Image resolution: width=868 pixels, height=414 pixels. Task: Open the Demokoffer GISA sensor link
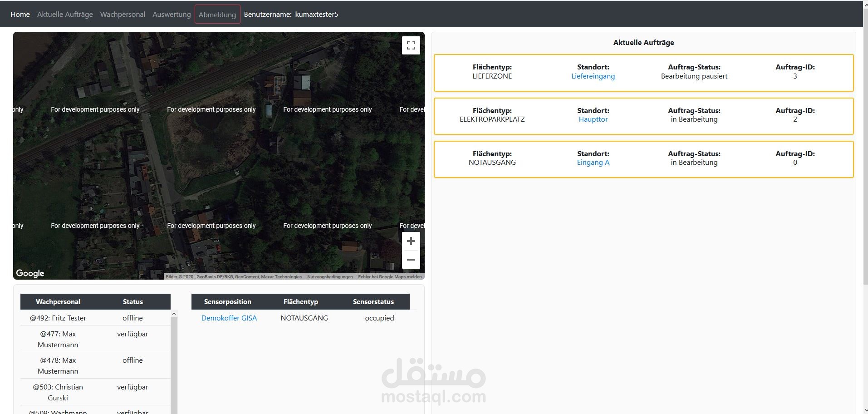tap(229, 318)
